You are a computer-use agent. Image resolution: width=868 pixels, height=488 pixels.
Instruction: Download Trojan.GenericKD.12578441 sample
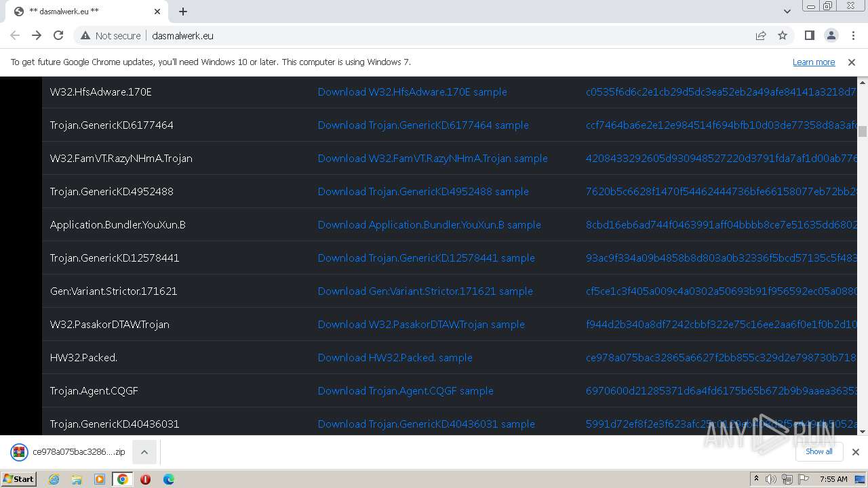pos(427,258)
